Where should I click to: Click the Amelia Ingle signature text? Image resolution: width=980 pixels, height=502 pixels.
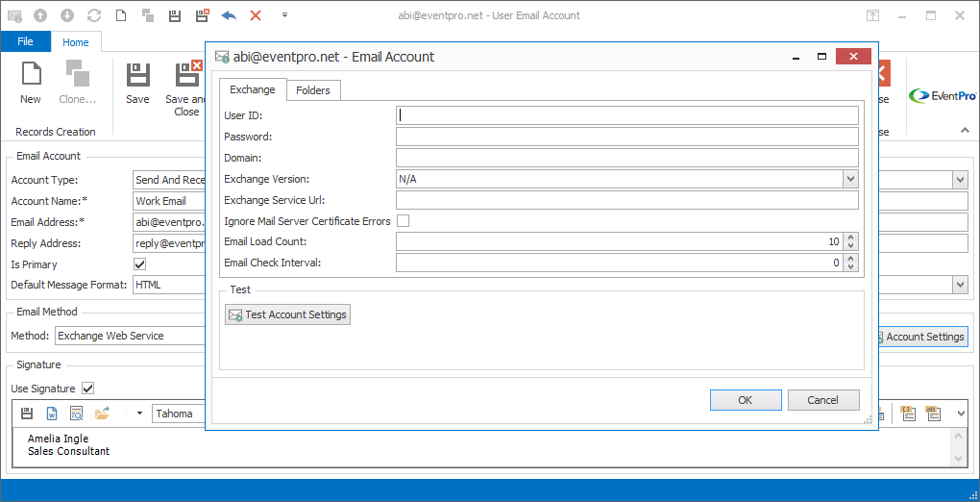58,439
